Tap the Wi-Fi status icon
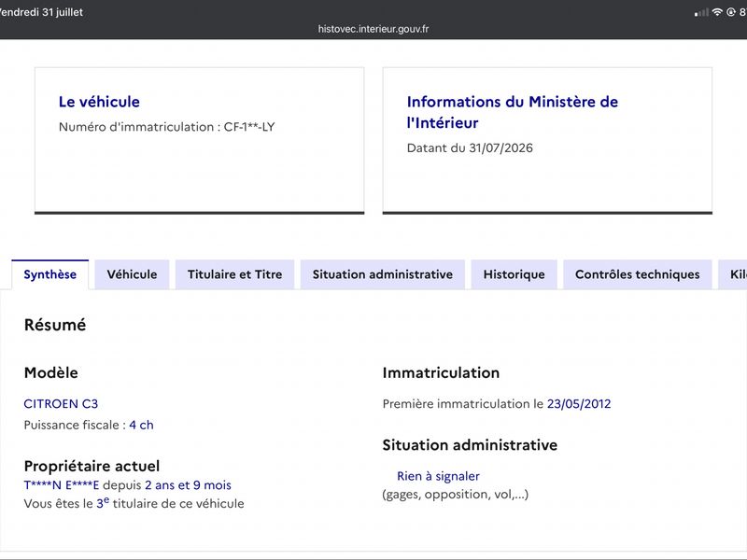The width and height of the screenshot is (747, 560). [x=717, y=12]
